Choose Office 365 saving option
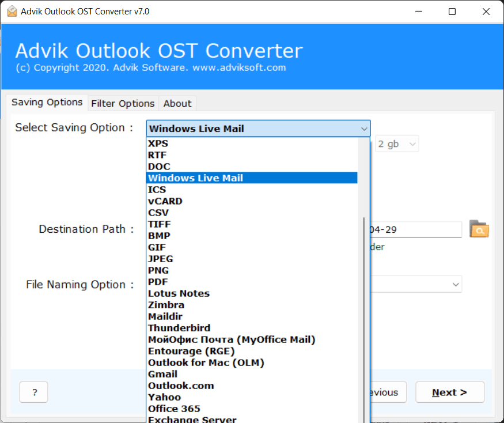This screenshot has height=423, width=504. click(x=252, y=409)
